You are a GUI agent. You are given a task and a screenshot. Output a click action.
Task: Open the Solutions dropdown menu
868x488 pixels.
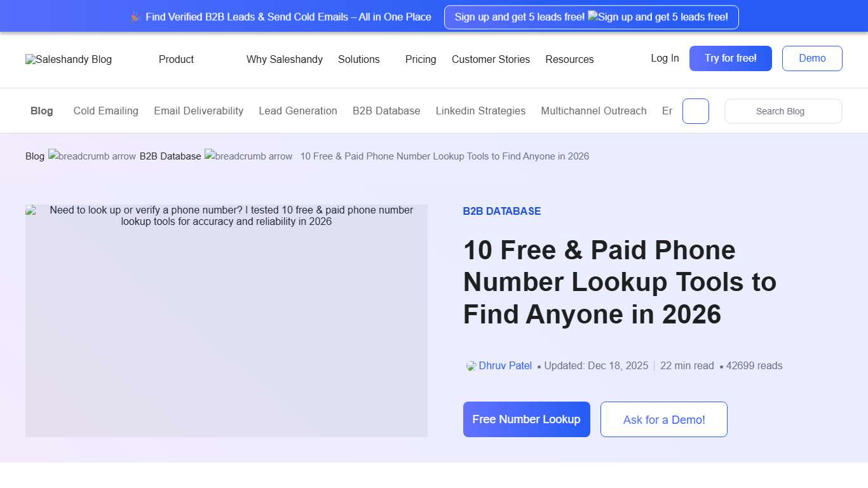point(359,59)
